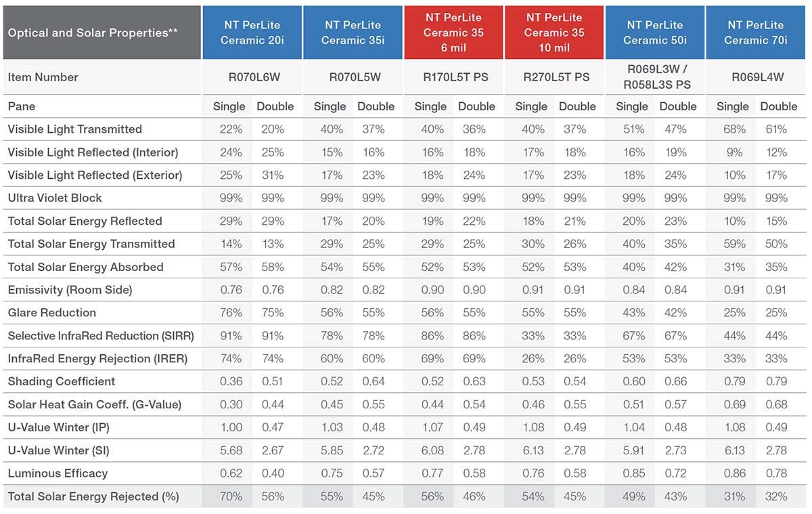Click the NT PerLite Ceramic 70i header
Viewport: 812px width, 514px height.
(x=755, y=33)
